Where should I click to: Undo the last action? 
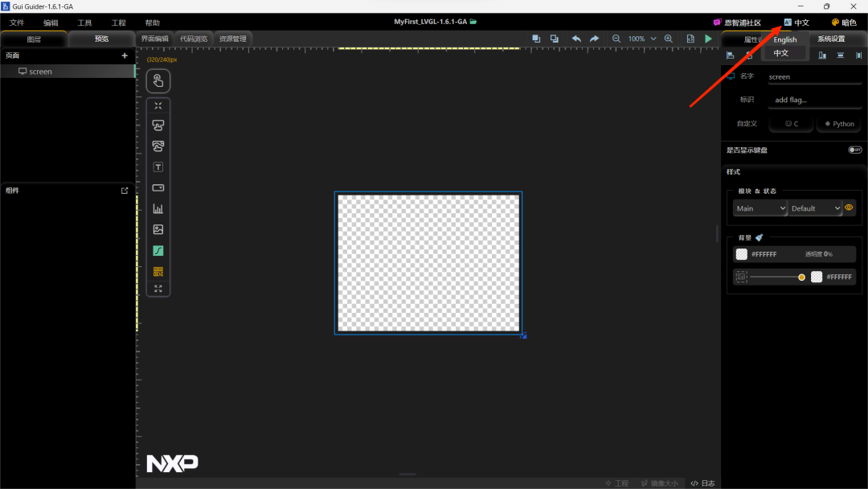(x=576, y=39)
